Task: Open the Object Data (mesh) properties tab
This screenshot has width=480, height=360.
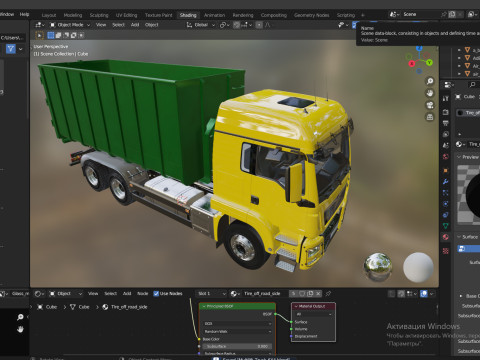Action: pos(446,226)
